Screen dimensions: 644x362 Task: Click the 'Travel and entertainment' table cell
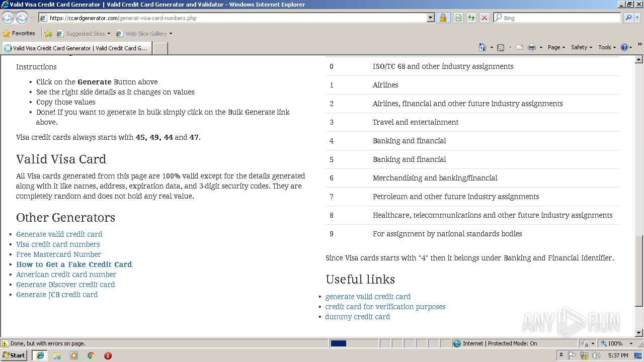[x=416, y=122]
